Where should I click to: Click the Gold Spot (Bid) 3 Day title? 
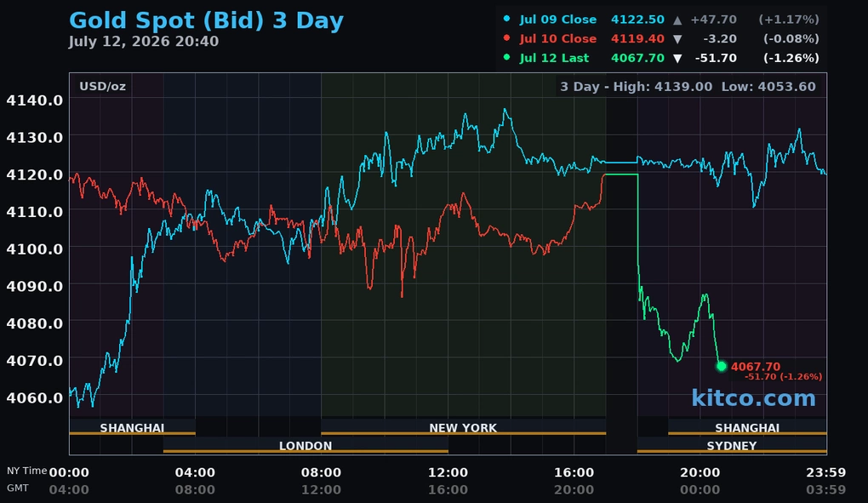point(207,20)
